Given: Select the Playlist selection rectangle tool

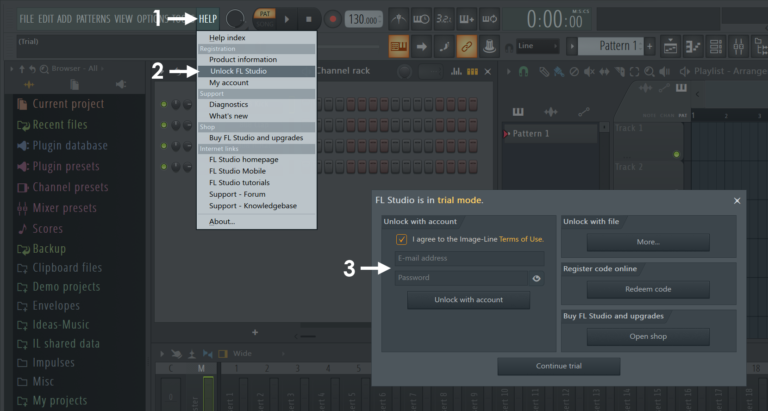Looking at the screenshot, I should click(x=635, y=72).
